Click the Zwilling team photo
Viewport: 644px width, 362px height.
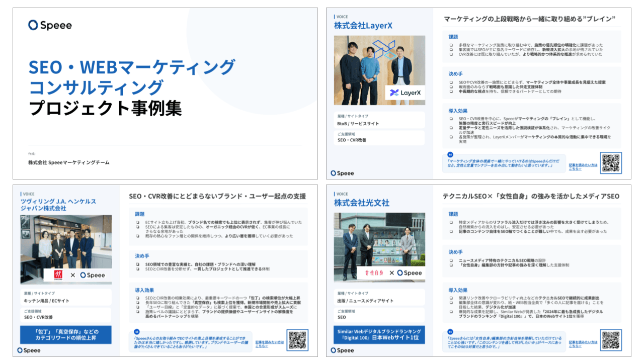(66, 250)
